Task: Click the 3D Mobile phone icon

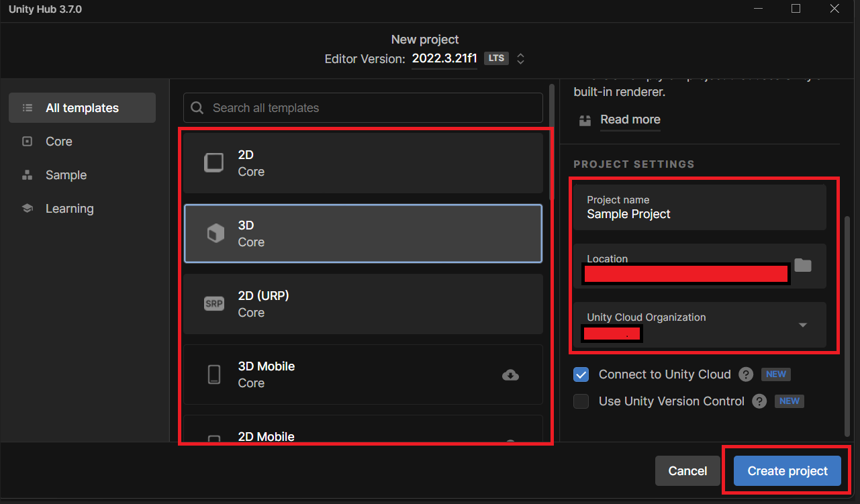Action: pos(214,374)
